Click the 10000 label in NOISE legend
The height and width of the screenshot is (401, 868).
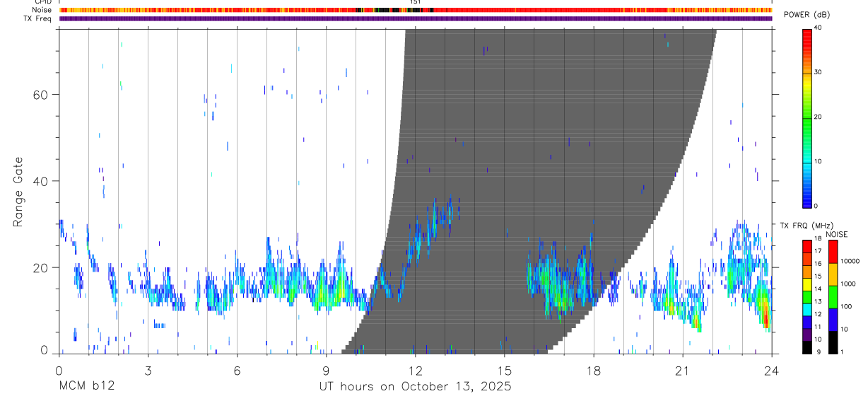(x=850, y=262)
